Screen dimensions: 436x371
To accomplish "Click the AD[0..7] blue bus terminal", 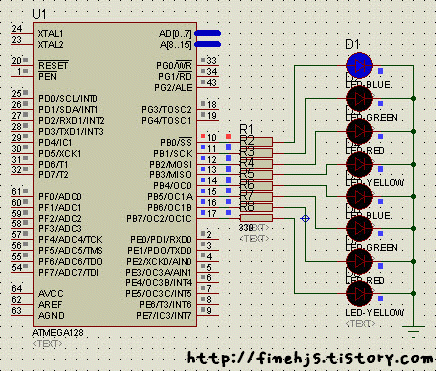I will point(207,33).
